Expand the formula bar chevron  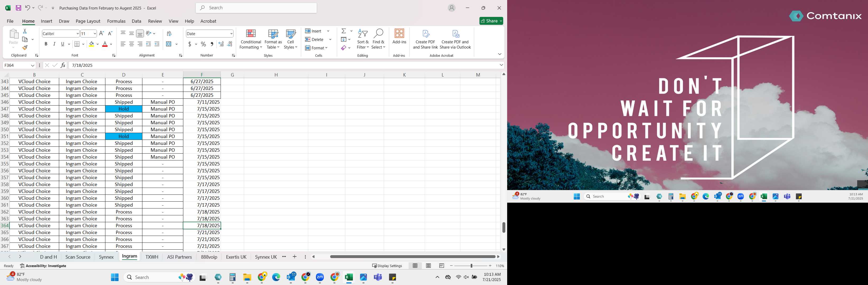(501, 65)
